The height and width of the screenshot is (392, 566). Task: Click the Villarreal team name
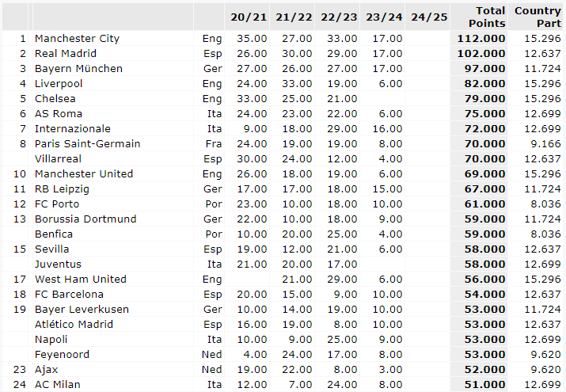(x=58, y=159)
